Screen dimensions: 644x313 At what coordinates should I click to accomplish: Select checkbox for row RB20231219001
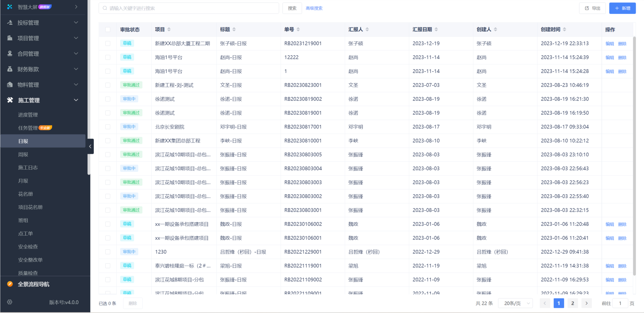[108, 43]
